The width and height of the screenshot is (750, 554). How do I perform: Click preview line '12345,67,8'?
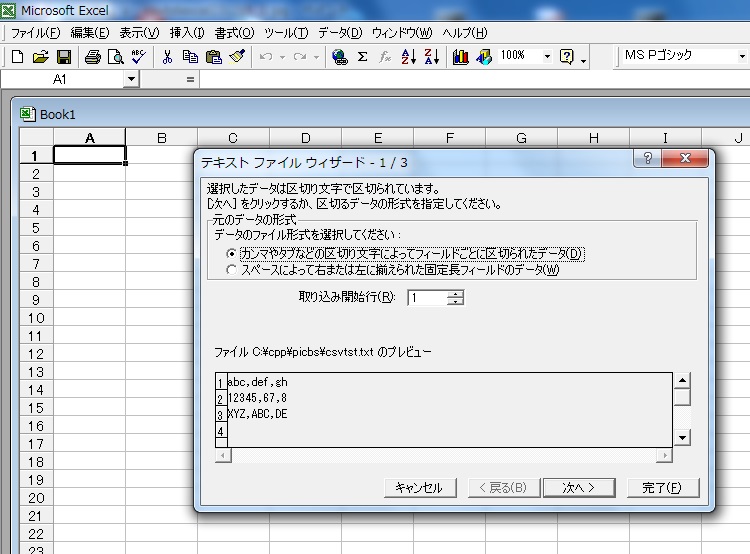click(257, 398)
